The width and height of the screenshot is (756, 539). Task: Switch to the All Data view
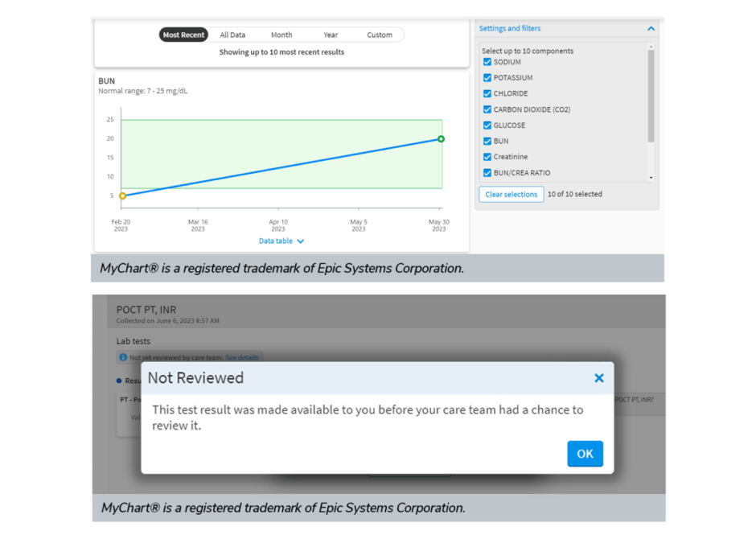click(232, 35)
